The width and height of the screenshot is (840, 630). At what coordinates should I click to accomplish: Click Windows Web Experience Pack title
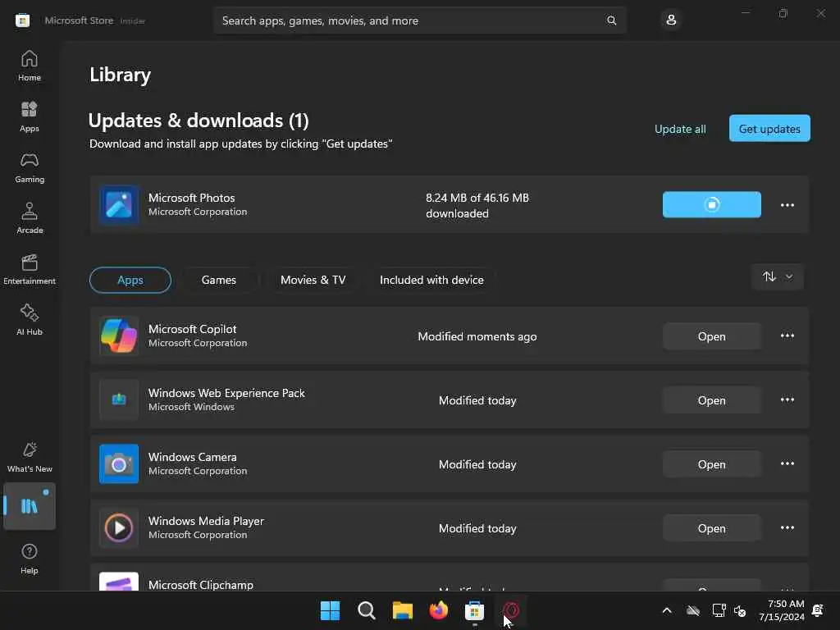tap(226, 393)
